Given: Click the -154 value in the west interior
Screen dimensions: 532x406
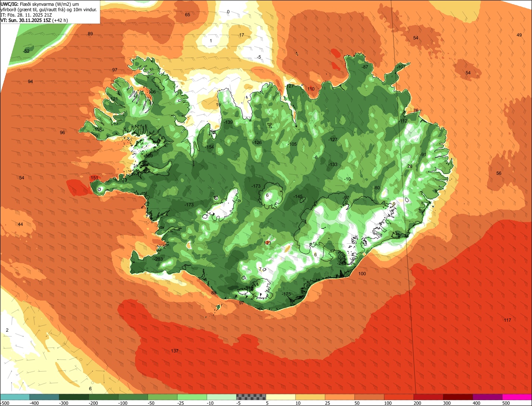Looking at the screenshot, I should click(209, 147).
